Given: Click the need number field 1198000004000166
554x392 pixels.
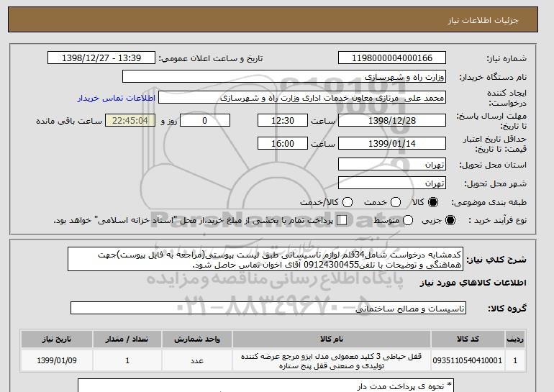Looking at the screenshot, I should [392, 58].
